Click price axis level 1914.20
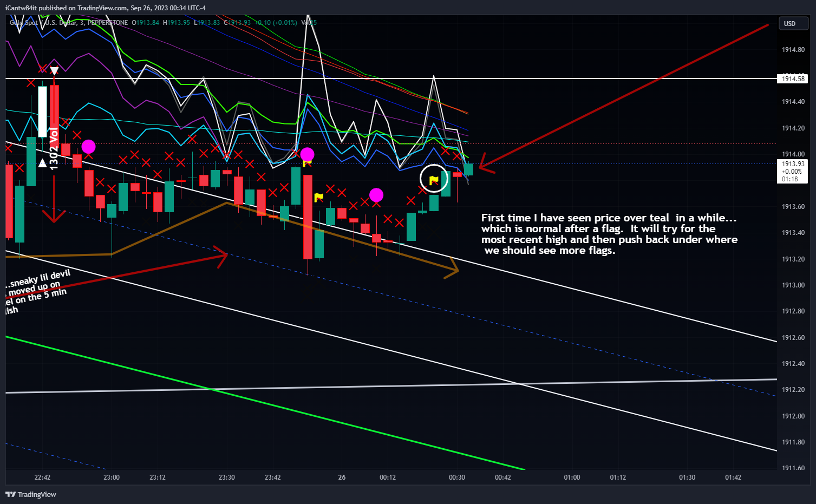The width and height of the screenshot is (816, 504). tap(793, 128)
